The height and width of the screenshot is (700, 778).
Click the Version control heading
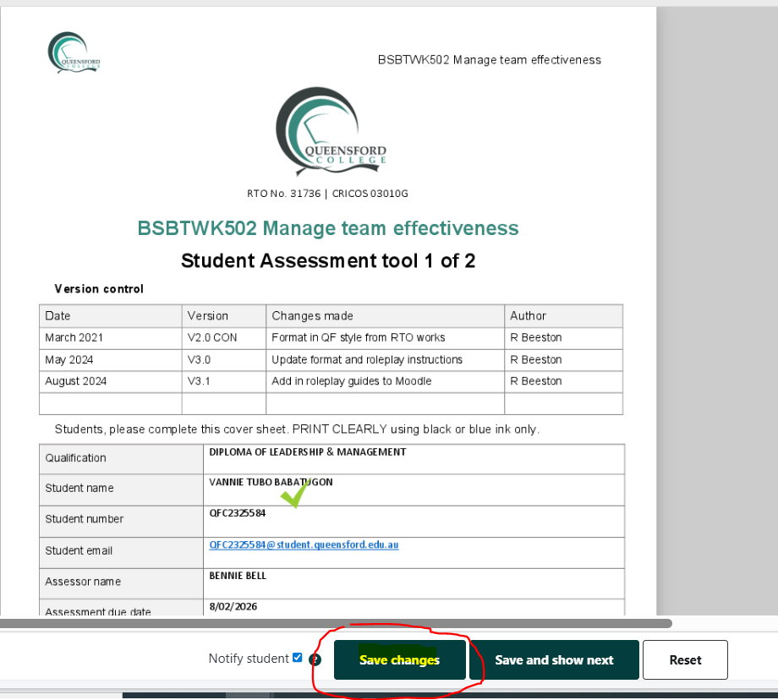[x=99, y=289]
